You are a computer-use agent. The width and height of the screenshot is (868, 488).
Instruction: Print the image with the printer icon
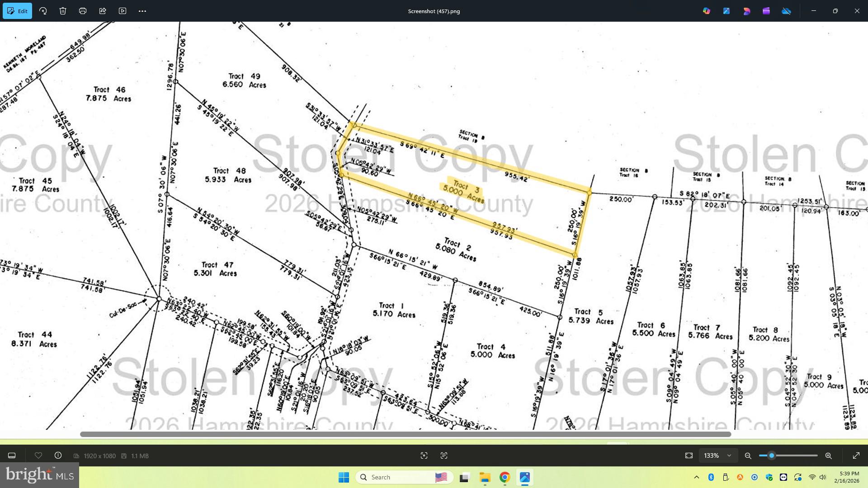tap(83, 11)
